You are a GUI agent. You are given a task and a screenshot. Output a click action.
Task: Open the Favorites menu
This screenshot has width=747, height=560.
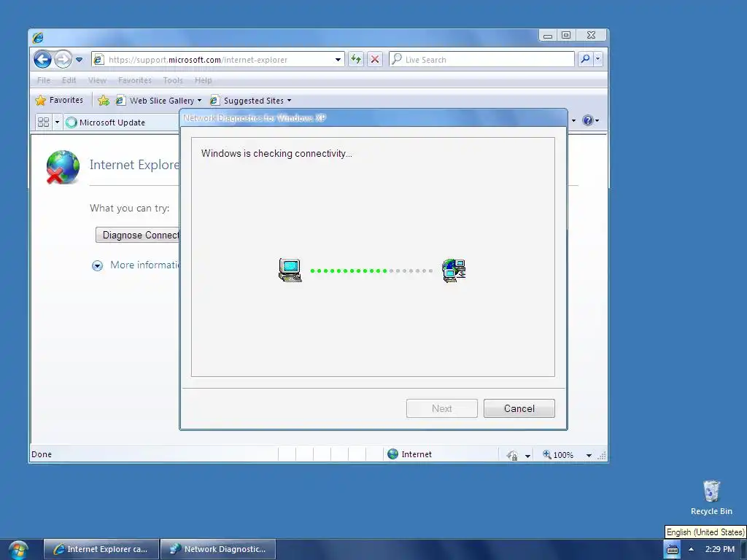(135, 80)
